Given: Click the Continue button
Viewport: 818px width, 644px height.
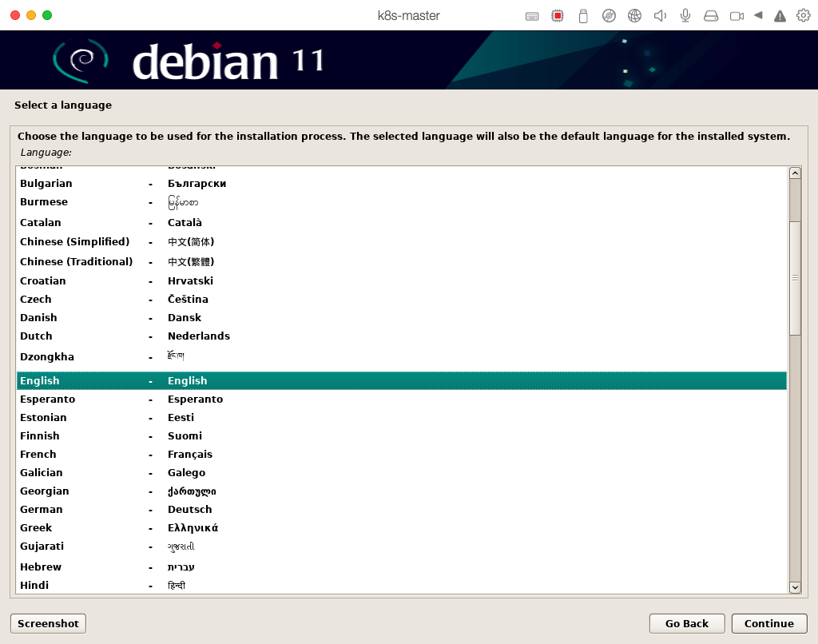Looking at the screenshot, I should (x=769, y=624).
